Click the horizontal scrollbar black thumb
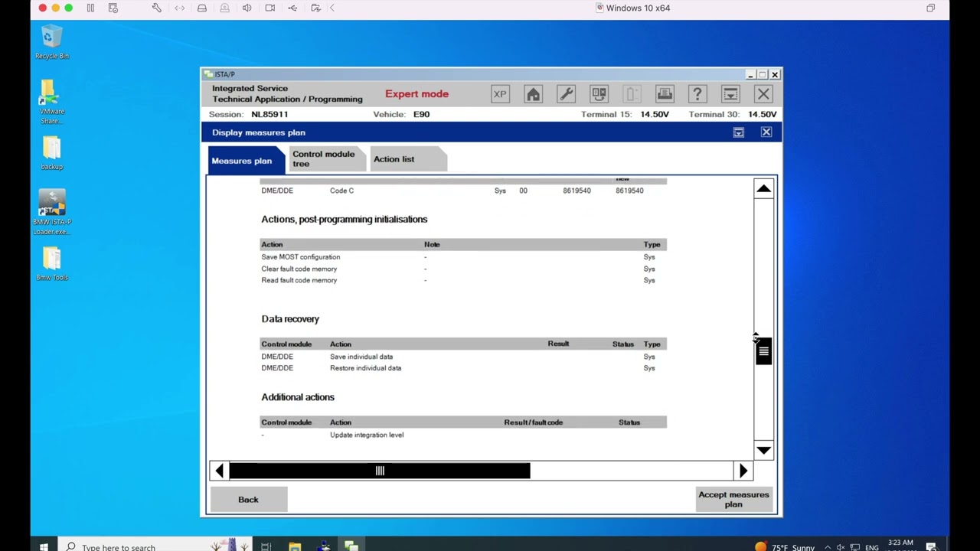980x551 pixels. (x=380, y=471)
